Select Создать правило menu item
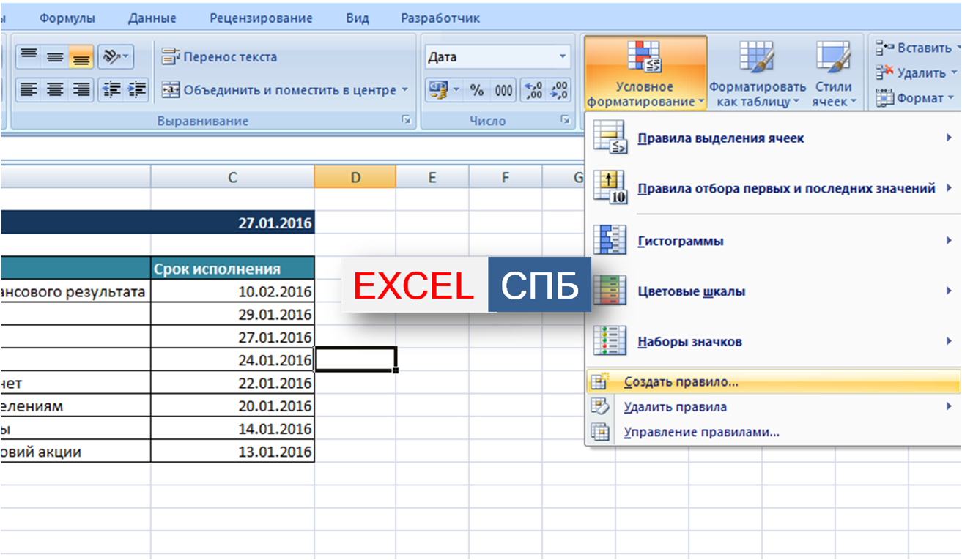 [681, 382]
